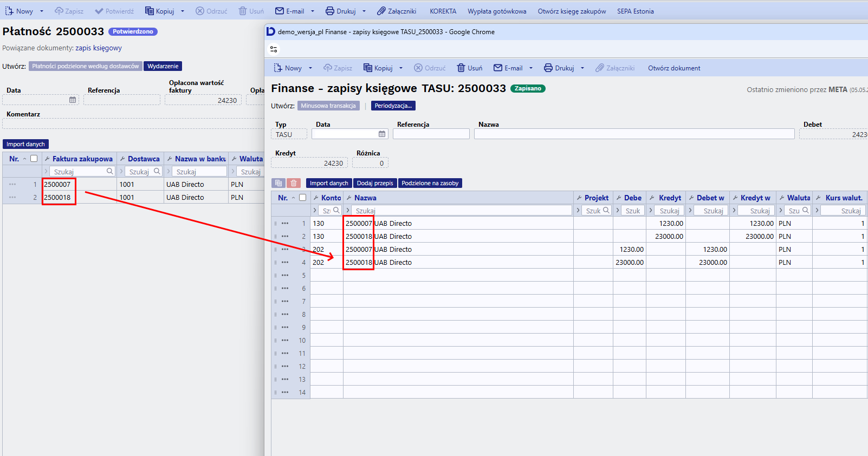Image resolution: width=868 pixels, height=456 pixels.
Task: Open calendar picker in Finanse Data field
Action: pyautogui.click(x=382, y=134)
